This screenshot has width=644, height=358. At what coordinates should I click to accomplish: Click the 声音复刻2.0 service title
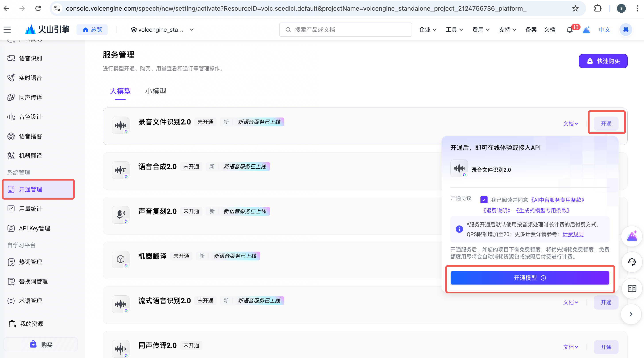pos(158,212)
